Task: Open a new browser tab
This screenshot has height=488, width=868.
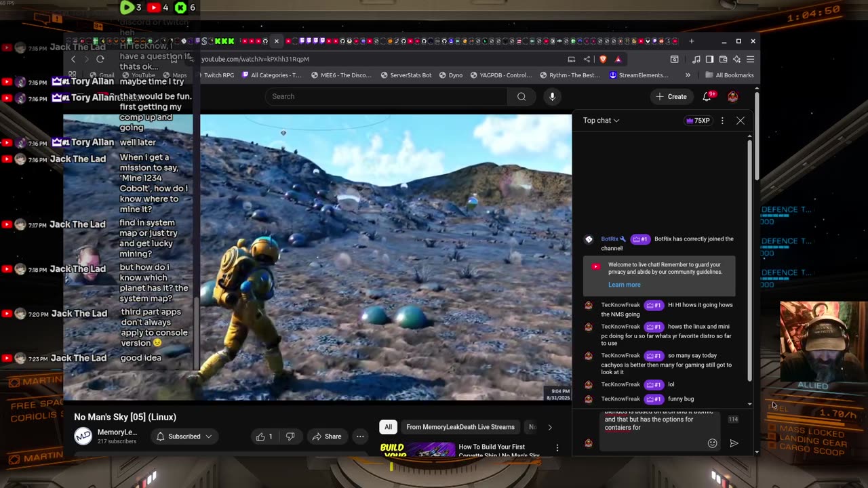Action: click(691, 41)
